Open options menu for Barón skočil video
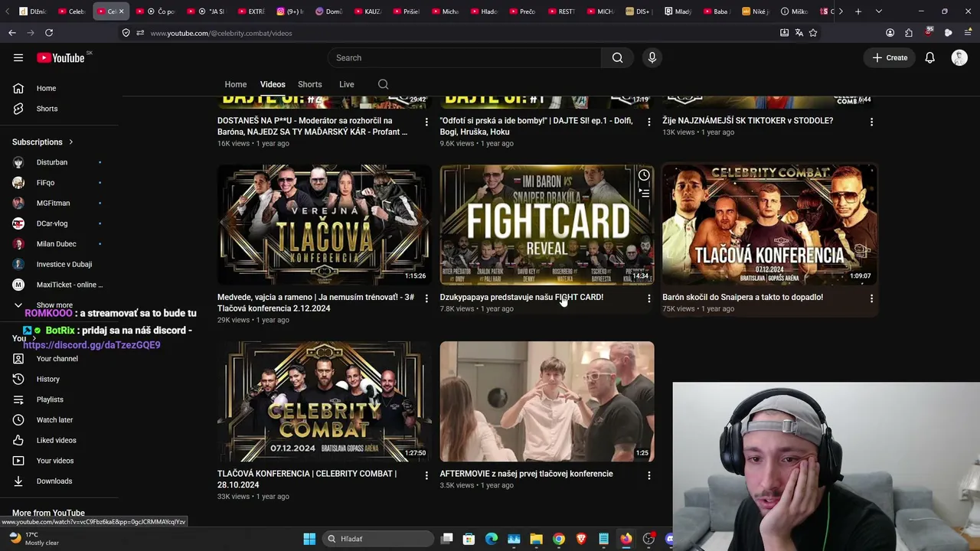Viewport: 980px width, 551px height. 871,298
